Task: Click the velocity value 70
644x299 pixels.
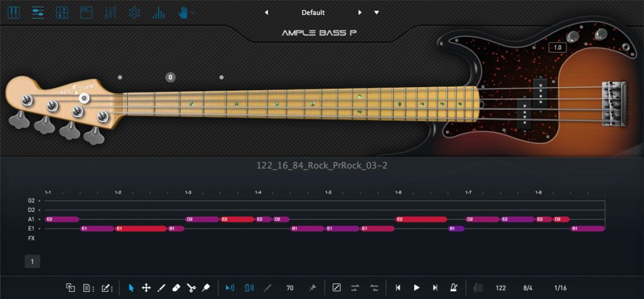Action: click(290, 288)
